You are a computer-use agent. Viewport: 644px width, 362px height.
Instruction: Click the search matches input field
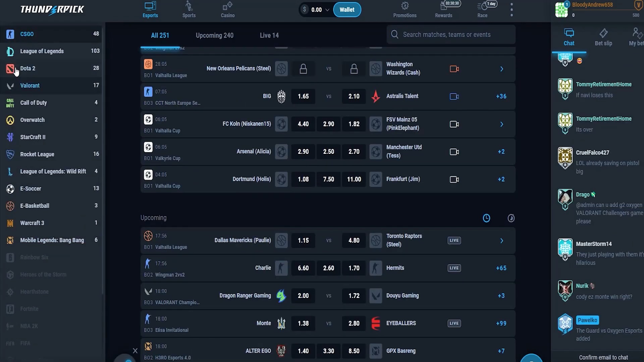pos(451,35)
